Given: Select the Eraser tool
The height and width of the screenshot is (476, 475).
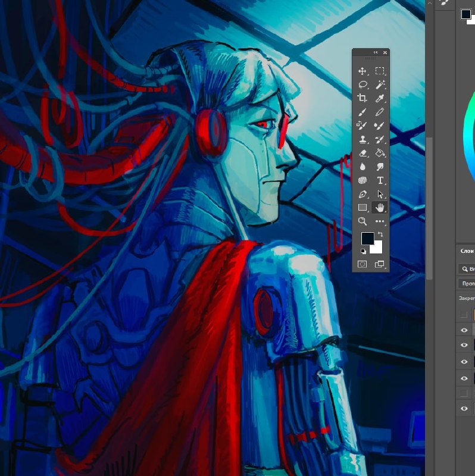Looking at the screenshot, I should click(362, 153).
